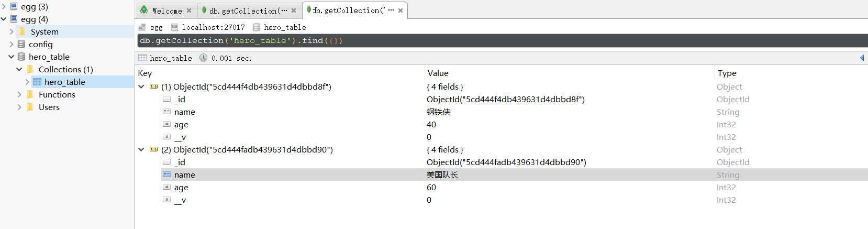The image size is (868, 229).
Task: Switch to the Welcome tab
Action: point(166,10)
